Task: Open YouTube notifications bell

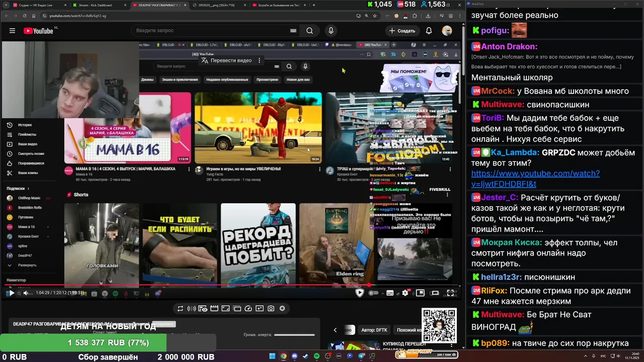Action: click(x=429, y=31)
